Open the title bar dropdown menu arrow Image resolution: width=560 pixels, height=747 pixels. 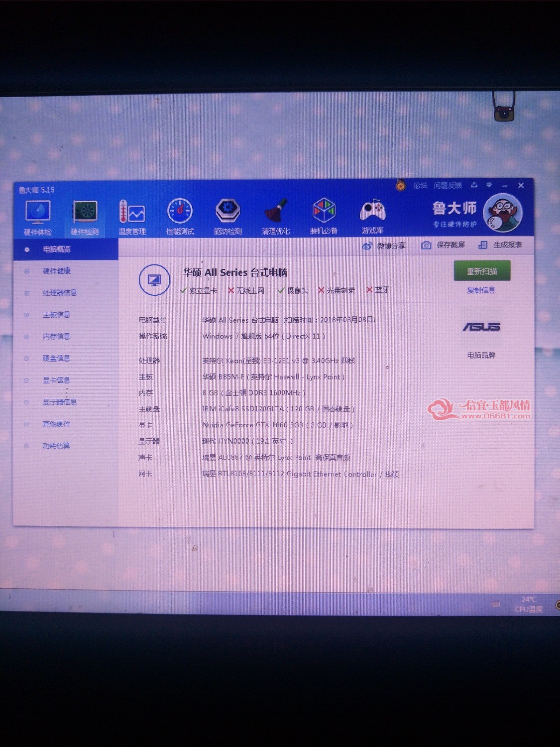coord(489,185)
